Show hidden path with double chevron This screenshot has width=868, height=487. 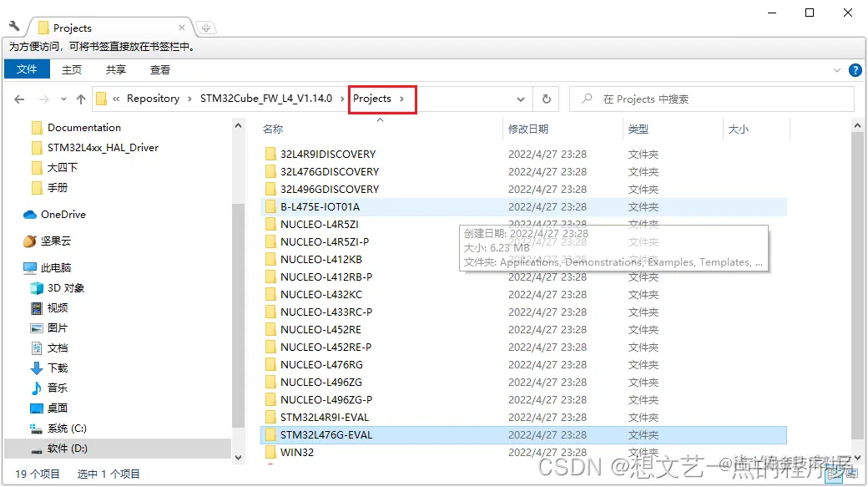pos(116,99)
